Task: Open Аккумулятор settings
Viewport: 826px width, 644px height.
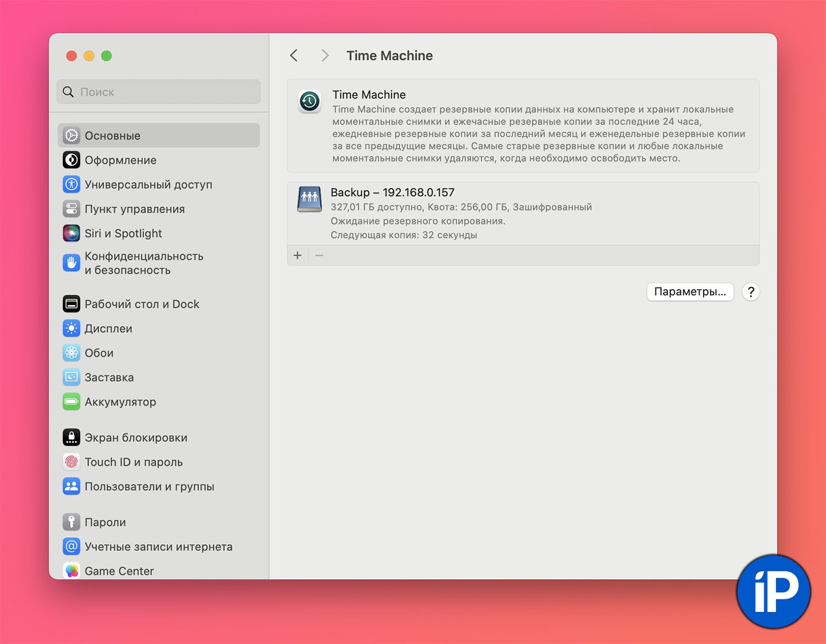Action: pyautogui.click(x=159, y=402)
